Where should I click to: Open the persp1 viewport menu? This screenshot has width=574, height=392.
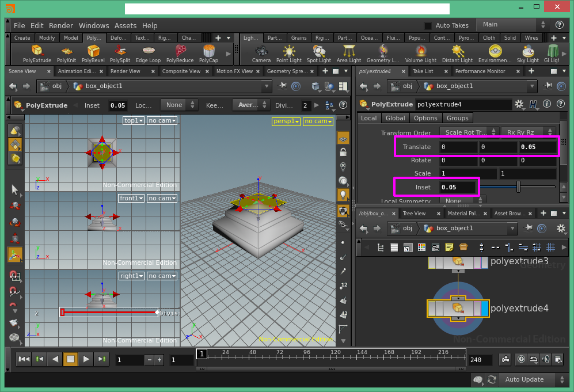(286, 121)
